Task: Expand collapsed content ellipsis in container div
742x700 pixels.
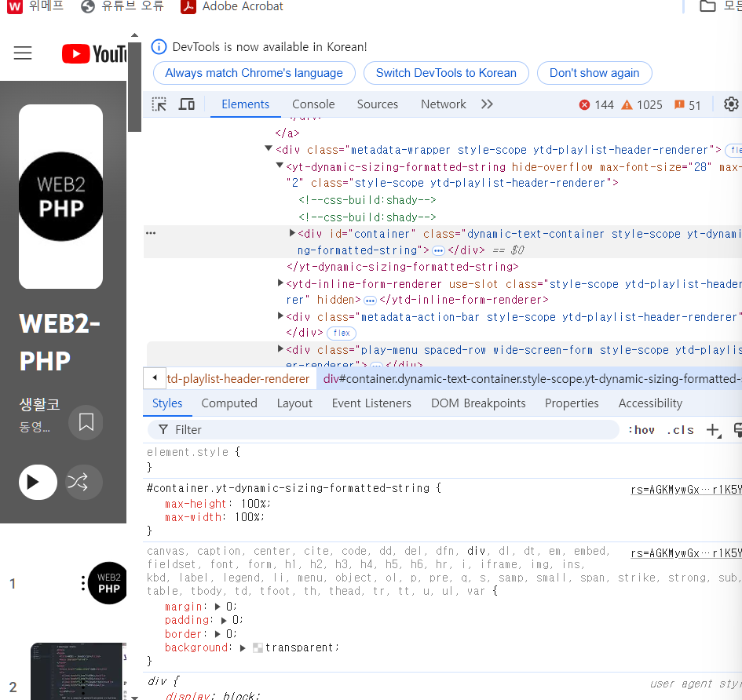Action: (439, 250)
